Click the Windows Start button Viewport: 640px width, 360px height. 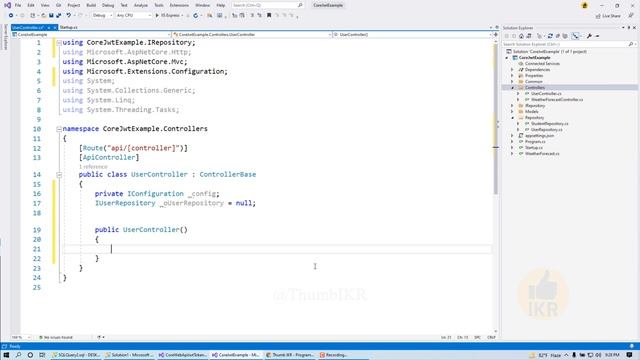tap(6, 355)
